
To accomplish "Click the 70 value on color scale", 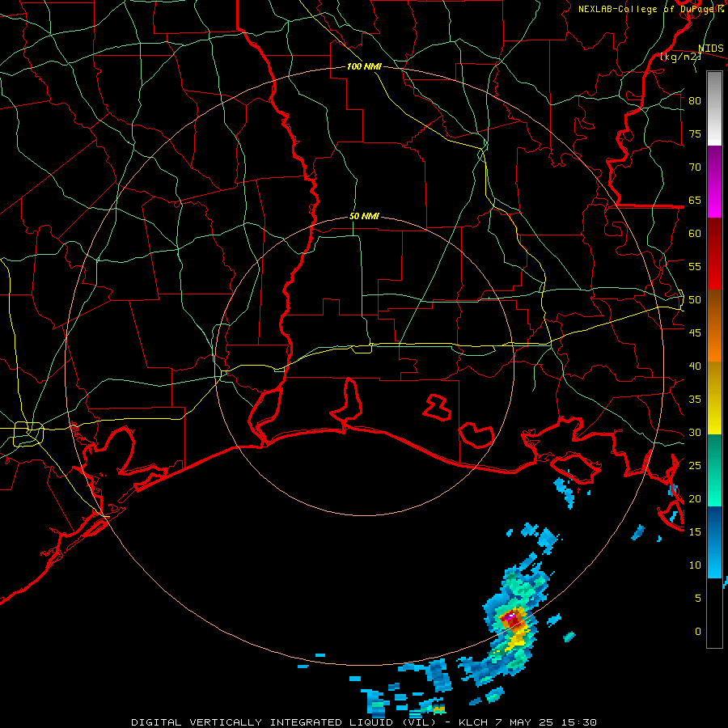I will 695,167.
